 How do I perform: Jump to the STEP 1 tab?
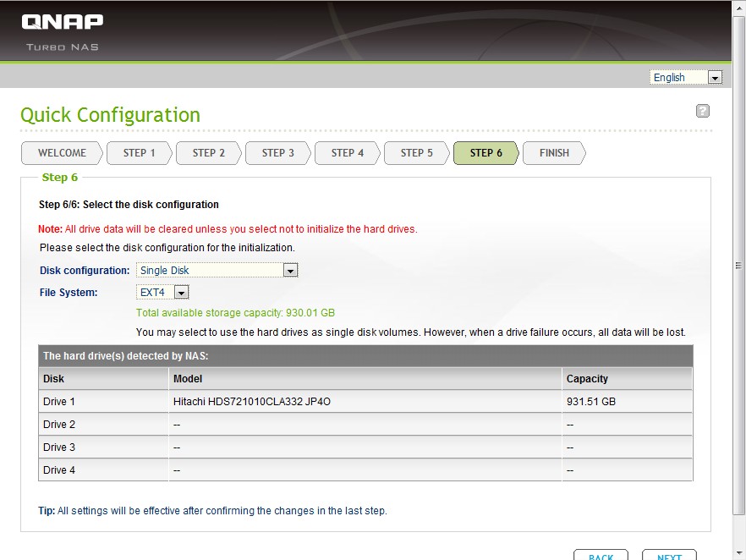tap(140, 153)
